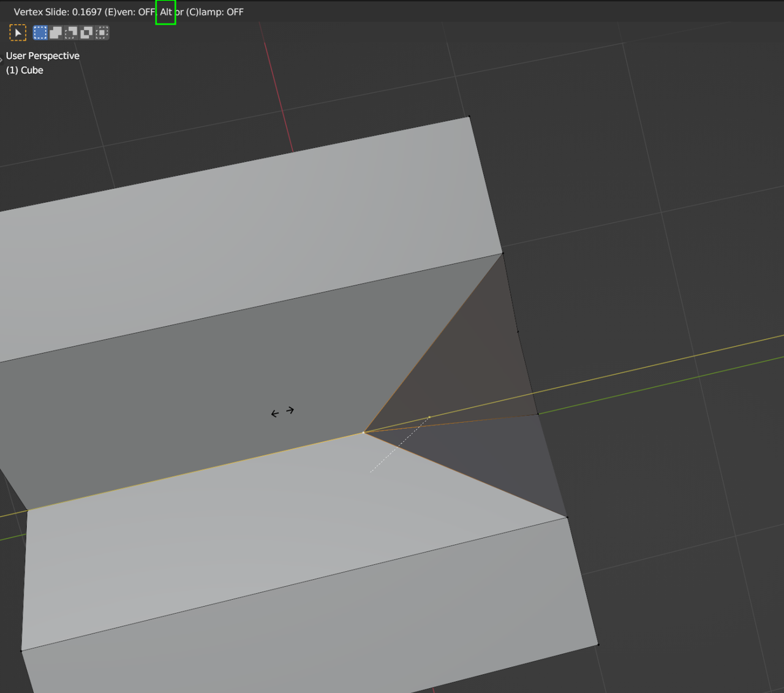The image size is (784, 693).
Task: Enable the Set selection mode icon
Action: (x=40, y=32)
